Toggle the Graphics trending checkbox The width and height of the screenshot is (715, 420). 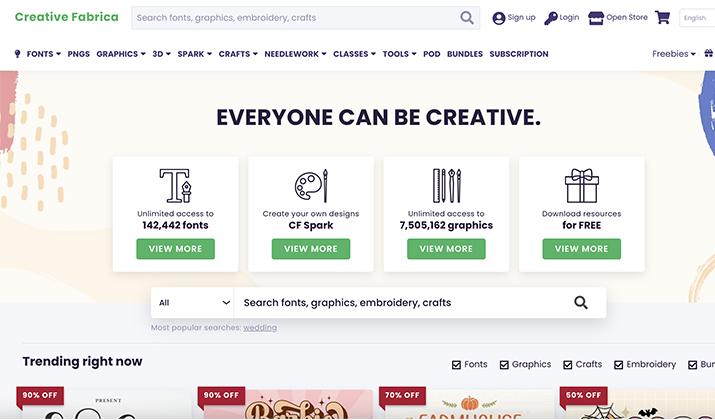[504, 364]
